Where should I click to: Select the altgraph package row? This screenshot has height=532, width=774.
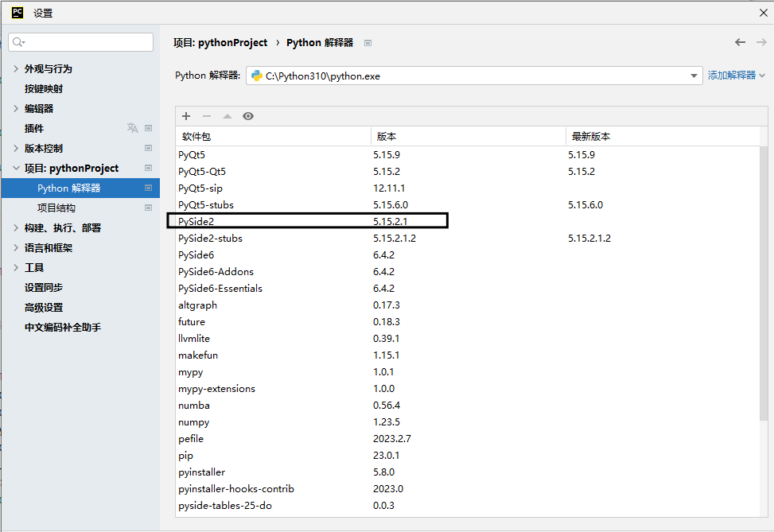pyautogui.click(x=468, y=305)
